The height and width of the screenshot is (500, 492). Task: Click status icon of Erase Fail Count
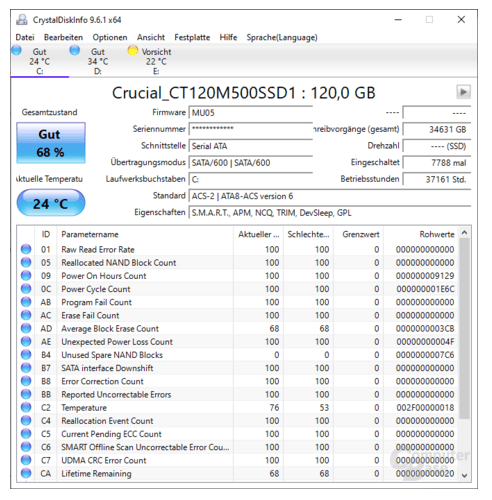[x=26, y=315]
